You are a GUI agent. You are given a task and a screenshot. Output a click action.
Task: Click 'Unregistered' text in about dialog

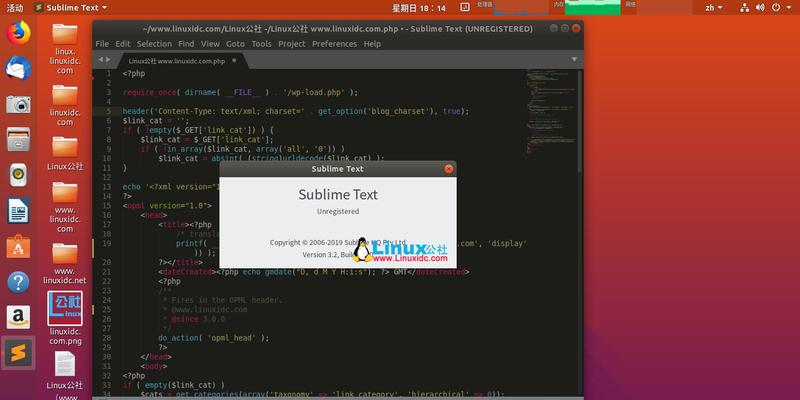338,211
